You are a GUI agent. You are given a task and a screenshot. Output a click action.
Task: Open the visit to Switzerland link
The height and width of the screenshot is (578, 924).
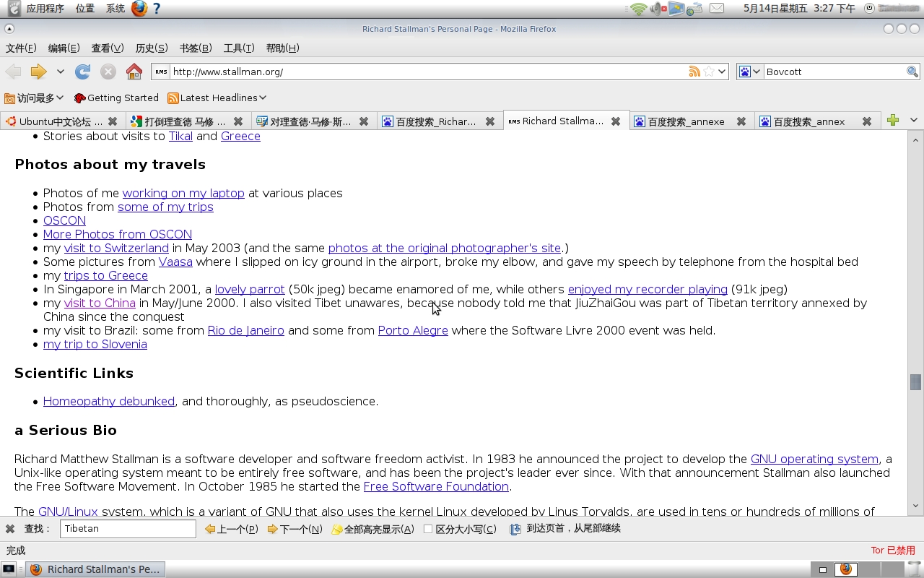(116, 248)
